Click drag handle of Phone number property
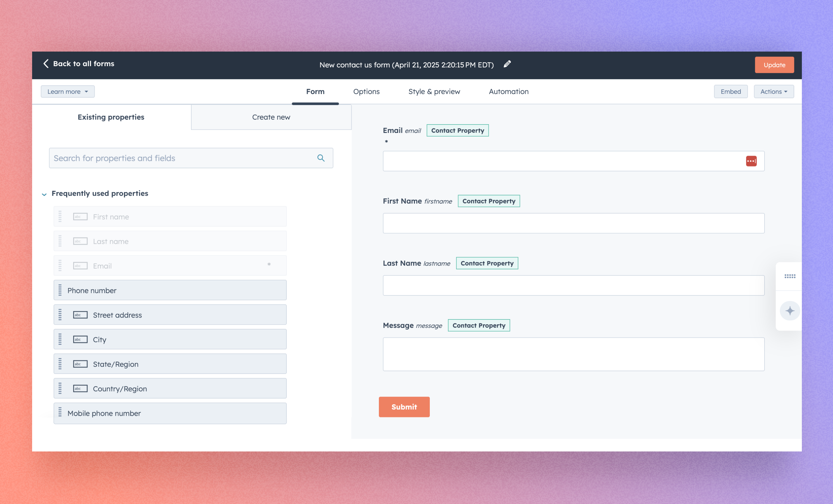 (x=60, y=290)
